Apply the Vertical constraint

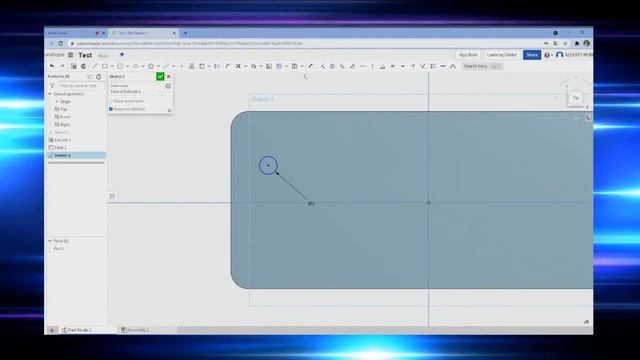373,66
